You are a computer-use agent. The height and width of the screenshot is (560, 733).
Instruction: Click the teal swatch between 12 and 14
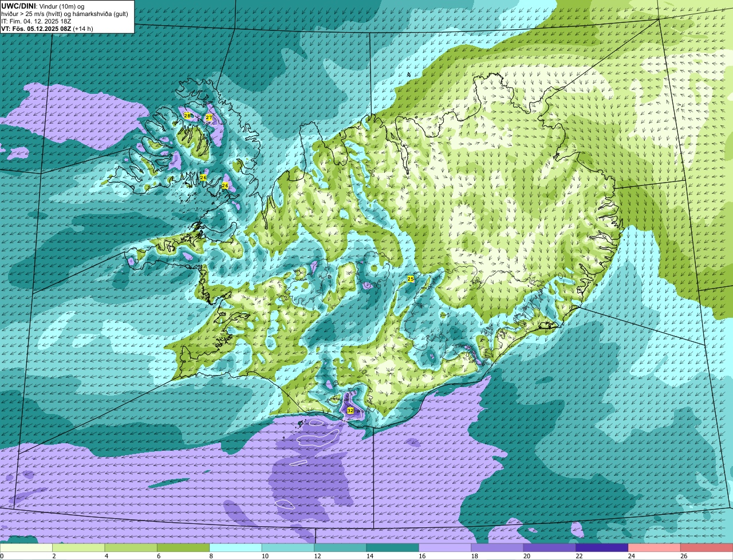341,547
